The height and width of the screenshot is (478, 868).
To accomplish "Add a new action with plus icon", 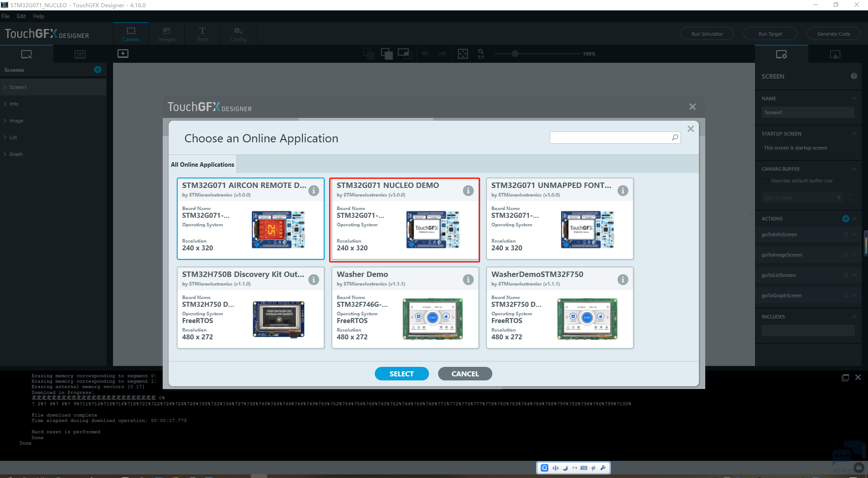I will 845,219.
